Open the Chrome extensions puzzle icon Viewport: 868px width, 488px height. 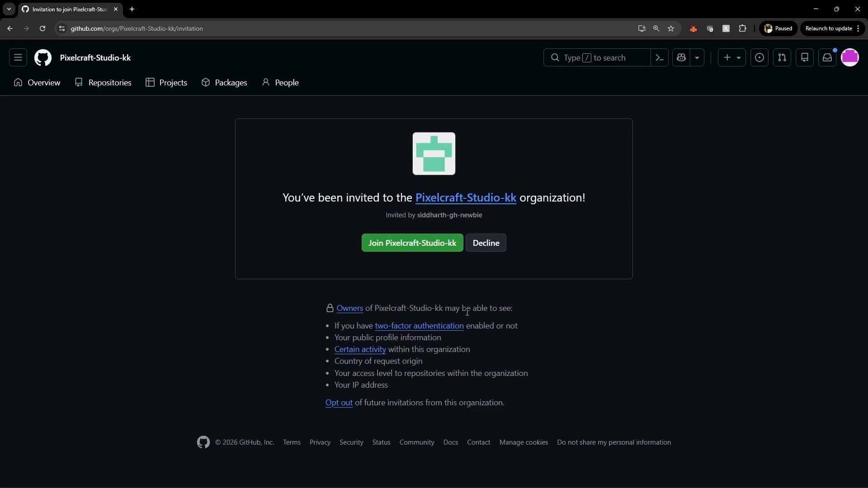742,28
